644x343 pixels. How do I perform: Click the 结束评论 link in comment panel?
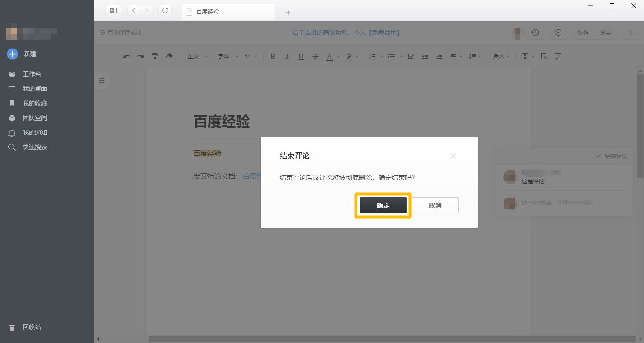click(611, 156)
